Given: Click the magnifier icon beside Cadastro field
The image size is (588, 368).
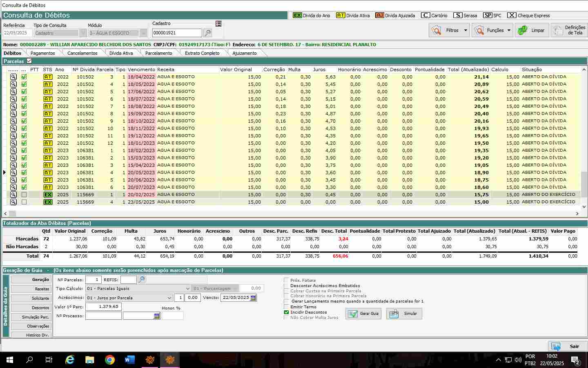Looking at the screenshot, I should point(207,33).
